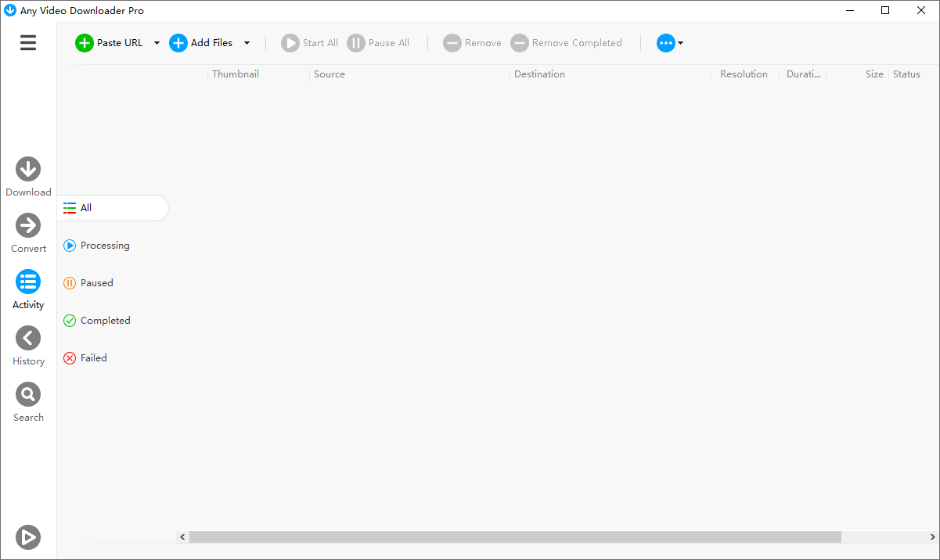The image size is (940, 560).
Task: Open more options via ellipsis icon
Action: click(x=664, y=43)
